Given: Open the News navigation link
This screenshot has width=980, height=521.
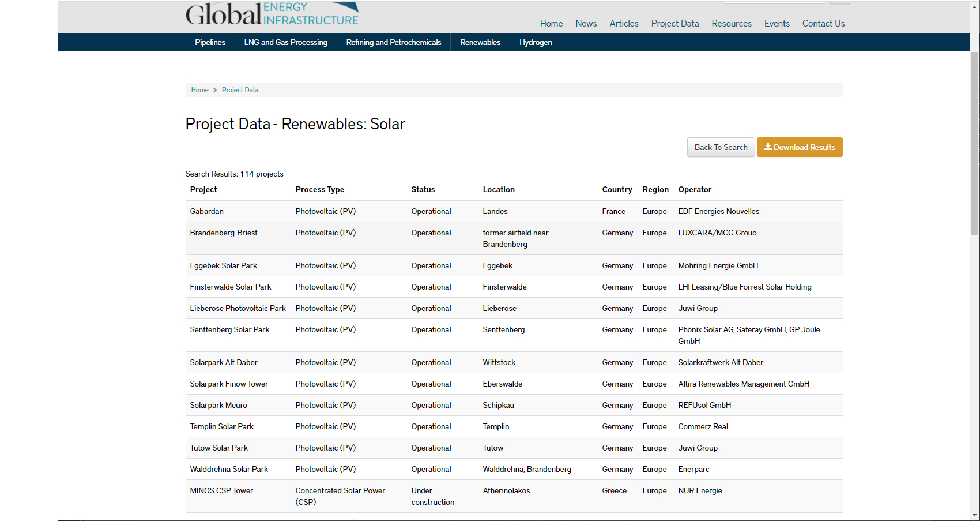Looking at the screenshot, I should [586, 24].
